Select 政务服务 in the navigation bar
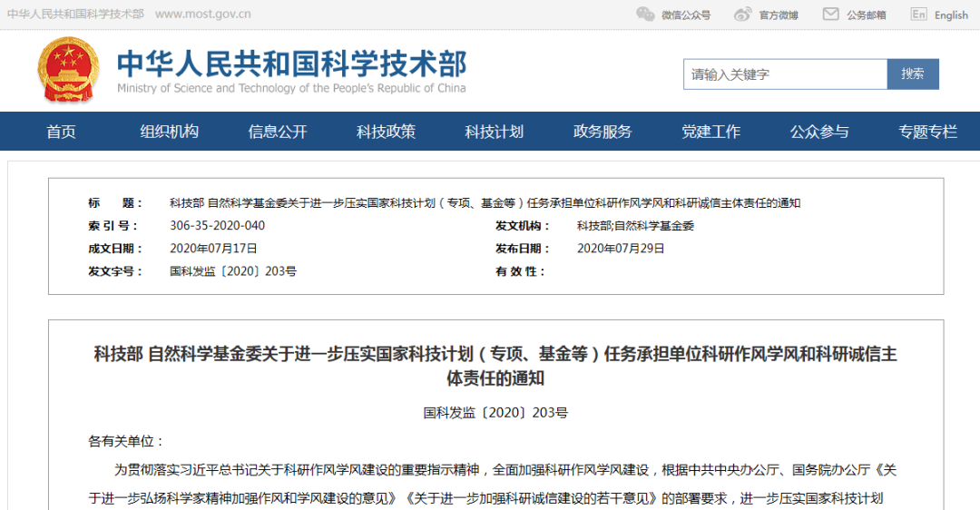Image resolution: width=980 pixels, height=510 pixels. 603,132
